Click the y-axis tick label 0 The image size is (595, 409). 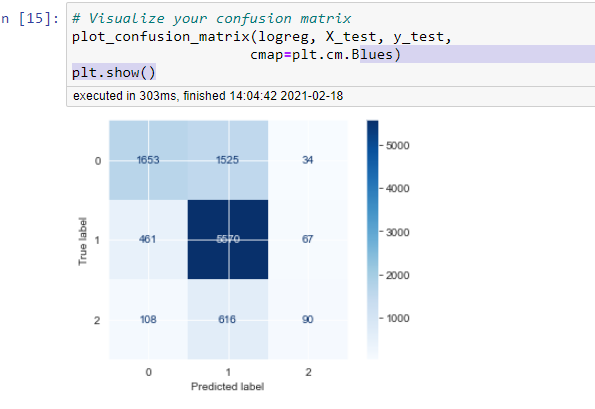[x=98, y=161]
